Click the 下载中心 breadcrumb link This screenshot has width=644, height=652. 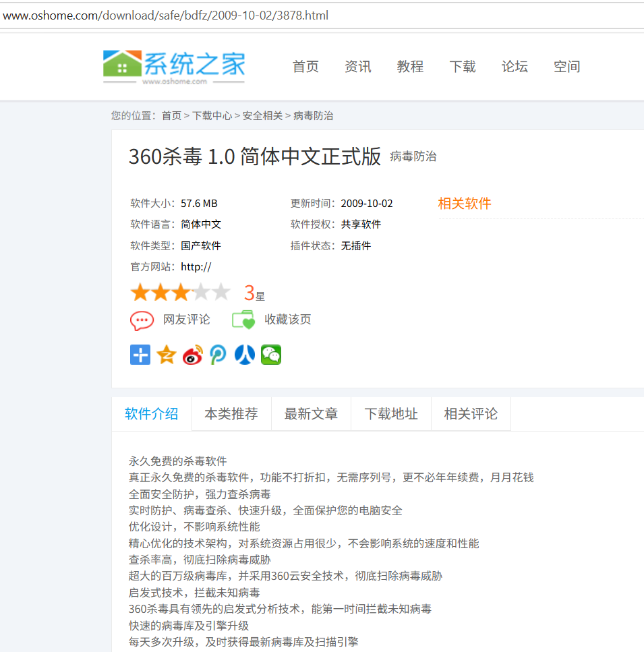[212, 115]
